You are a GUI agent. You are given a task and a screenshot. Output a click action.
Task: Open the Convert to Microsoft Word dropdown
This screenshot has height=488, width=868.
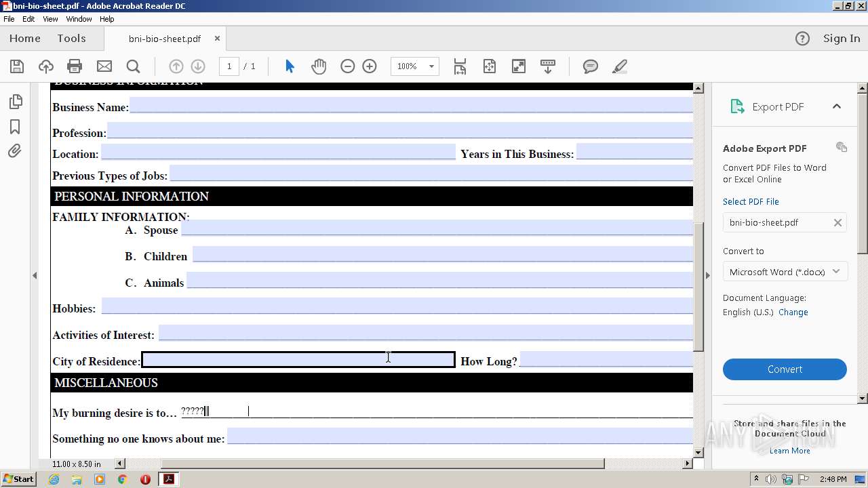785,272
